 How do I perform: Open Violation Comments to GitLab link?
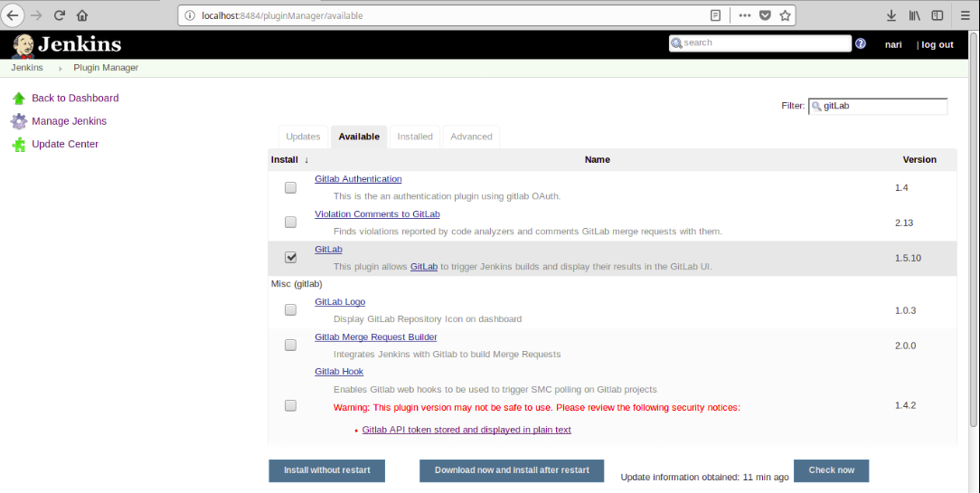tap(377, 214)
